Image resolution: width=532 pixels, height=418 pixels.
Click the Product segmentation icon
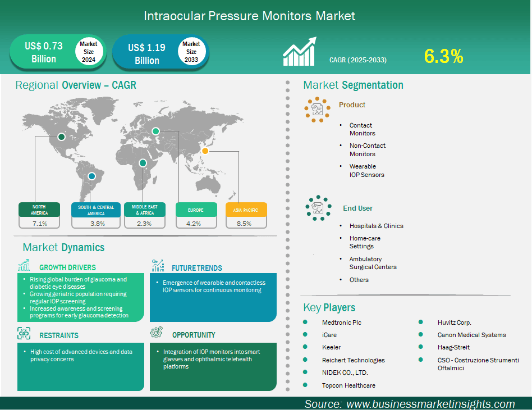pos(317,108)
